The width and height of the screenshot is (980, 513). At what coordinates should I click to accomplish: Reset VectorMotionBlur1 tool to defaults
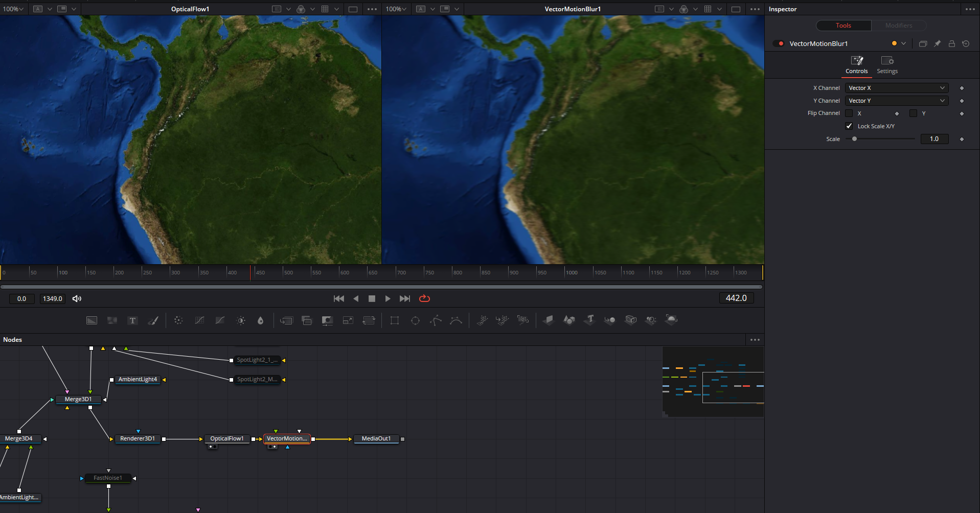coord(966,44)
